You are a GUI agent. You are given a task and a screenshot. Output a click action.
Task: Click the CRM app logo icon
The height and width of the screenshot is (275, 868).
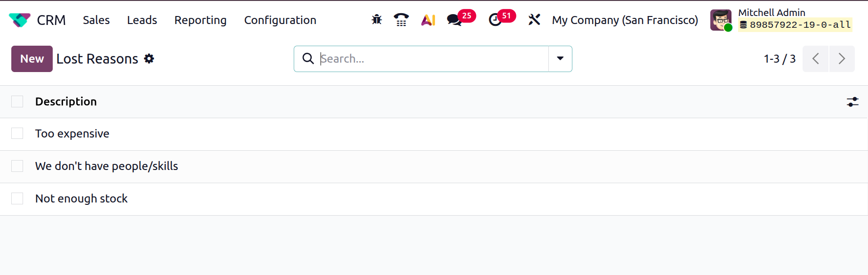(19, 20)
